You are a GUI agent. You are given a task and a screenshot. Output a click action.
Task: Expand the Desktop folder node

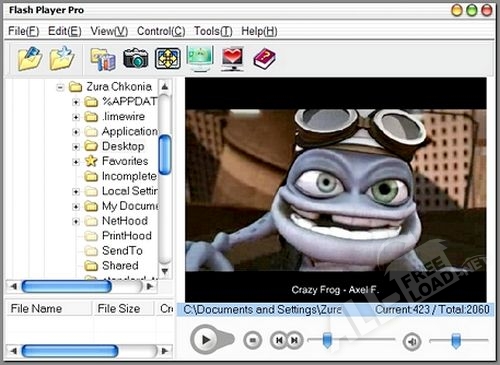pos(76,146)
